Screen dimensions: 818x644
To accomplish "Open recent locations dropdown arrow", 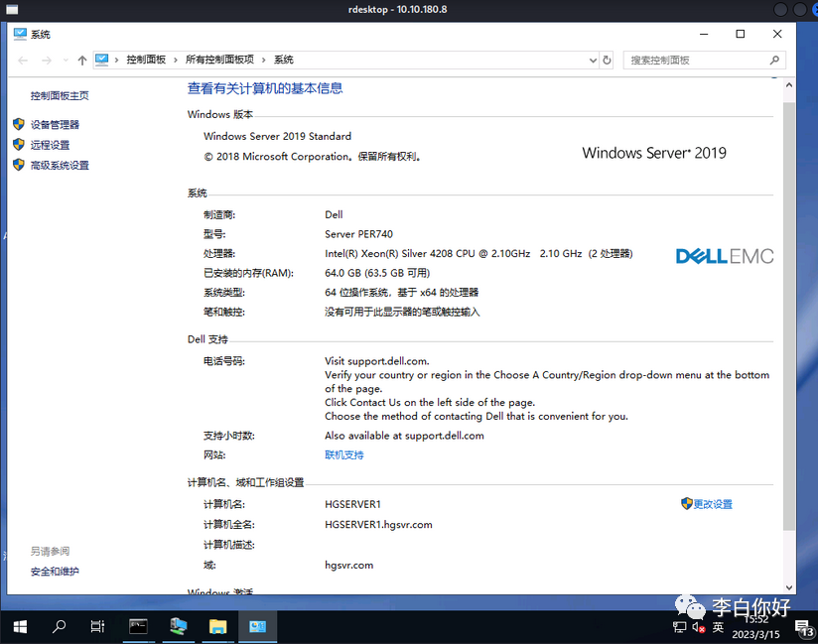I will pyautogui.click(x=66, y=61).
